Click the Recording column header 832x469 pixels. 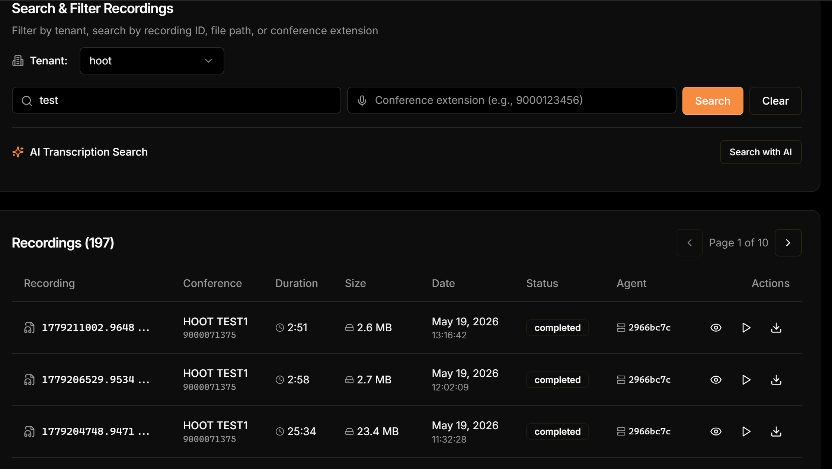pyautogui.click(x=49, y=283)
